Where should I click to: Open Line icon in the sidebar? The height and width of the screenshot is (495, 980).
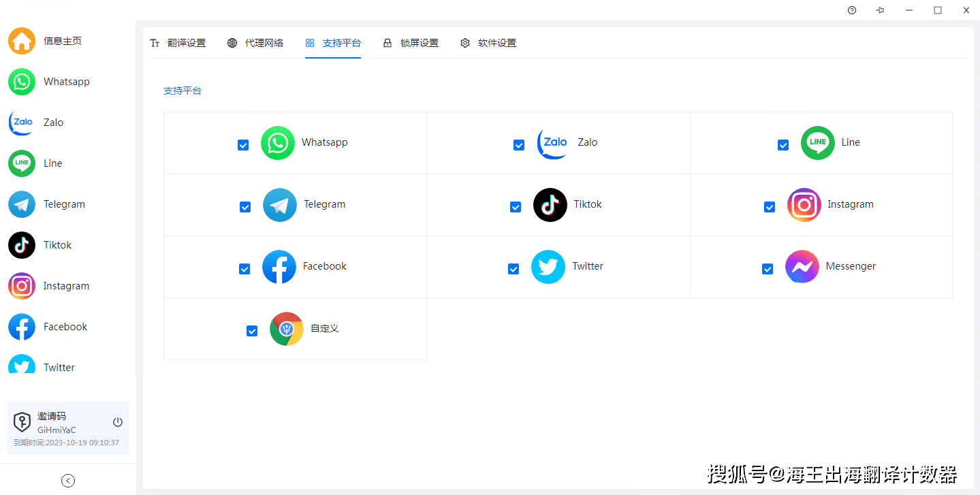[x=22, y=163]
